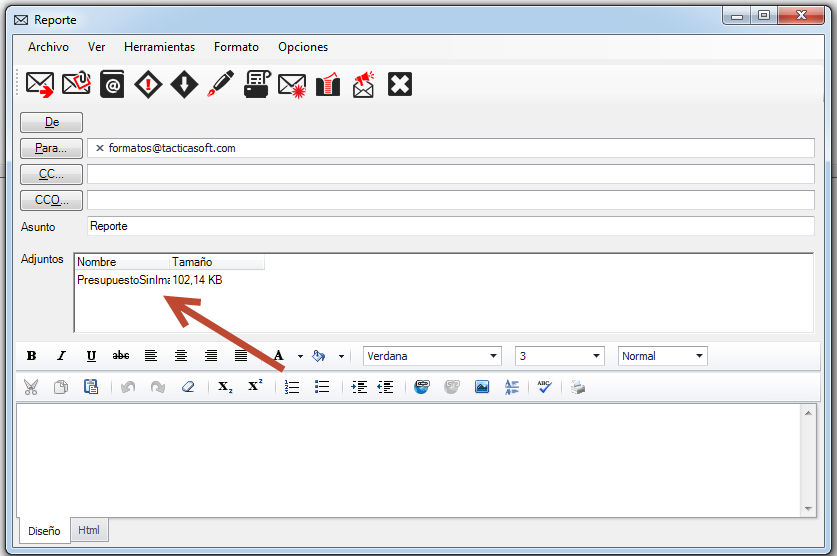Image resolution: width=837 pixels, height=556 pixels.
Task: Click the outbox tray with red sheet icon
Action: pos(328,84)
